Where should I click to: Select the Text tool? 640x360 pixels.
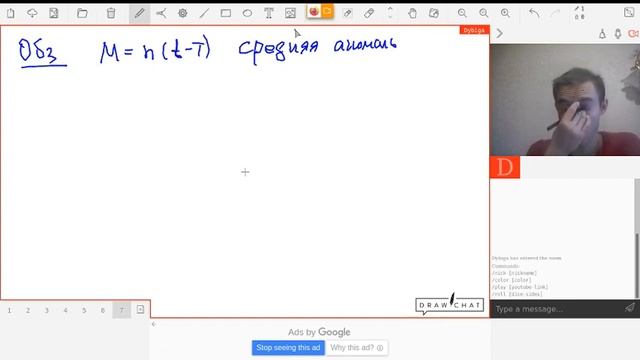[269, 13]
